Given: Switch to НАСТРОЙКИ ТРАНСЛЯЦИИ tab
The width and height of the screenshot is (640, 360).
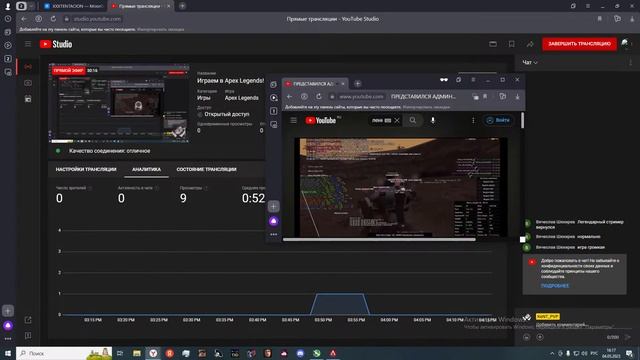Looking at the screenshot, I should [x=86, y=169].
